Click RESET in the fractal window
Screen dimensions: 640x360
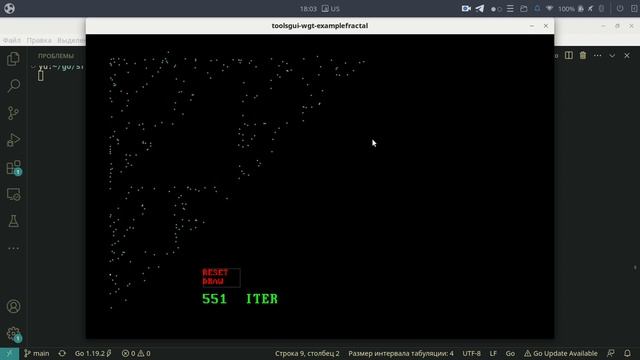point(215,272)
